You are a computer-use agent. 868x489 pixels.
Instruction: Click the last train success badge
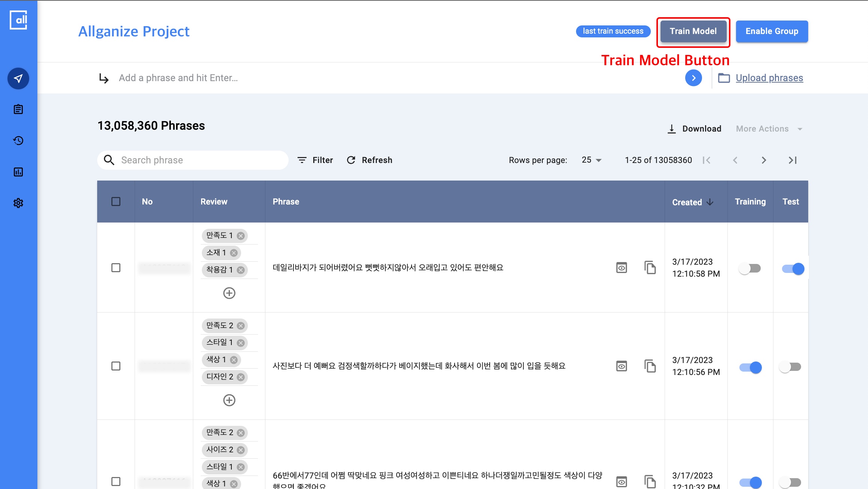tap(613, 31)
